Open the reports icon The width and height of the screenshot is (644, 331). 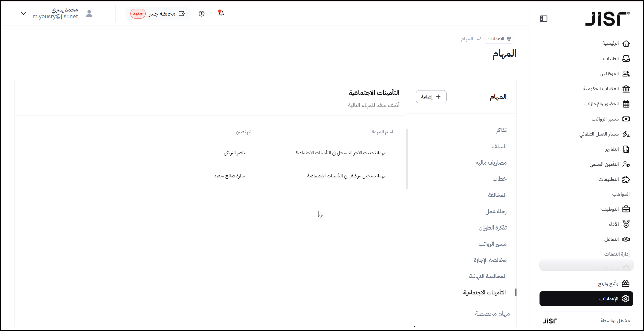click(x=626, y=149)
